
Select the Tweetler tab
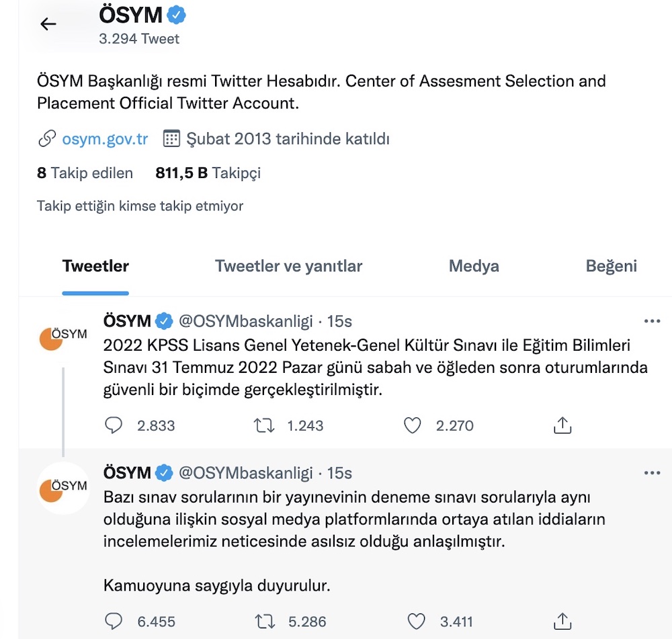[x=95, y=266]
